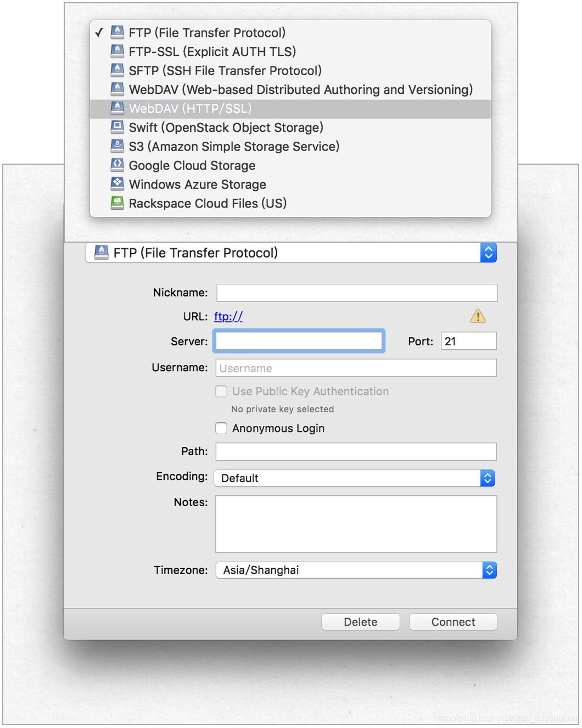Choose FTP (File Transfer Protocol) menu entry

290,32
